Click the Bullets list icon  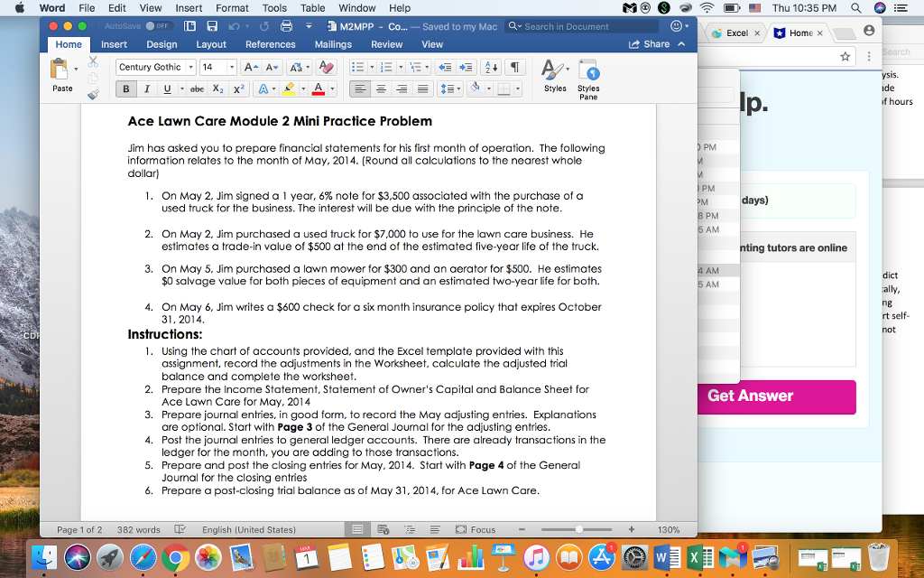pos(357,67)
